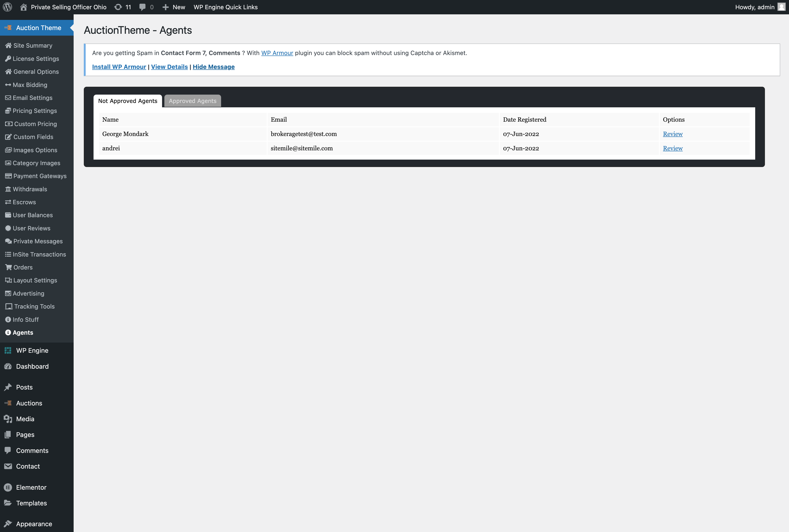Screen dimensions: 789x532
Task: Click the card icon beside Payment Gateways
Action: (8, 176)
